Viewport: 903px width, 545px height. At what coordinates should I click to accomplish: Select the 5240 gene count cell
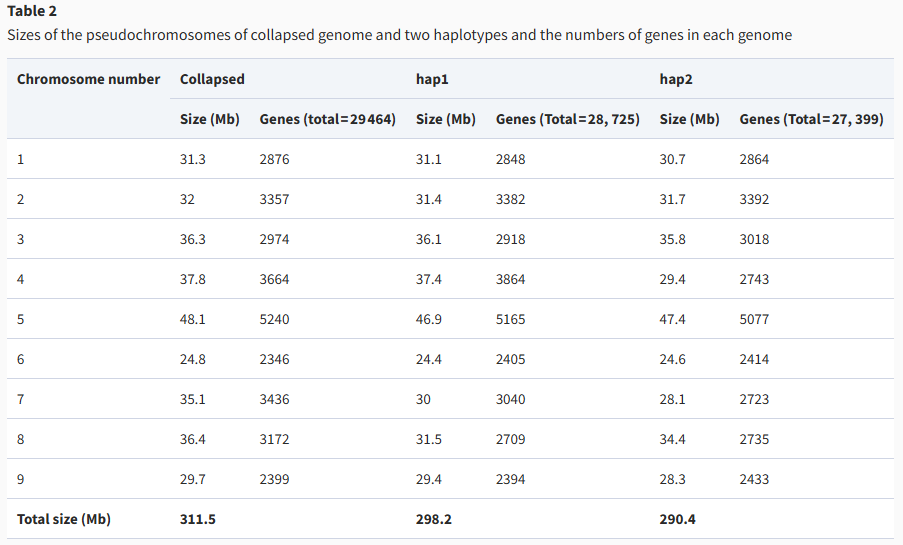tap(274, 319)
